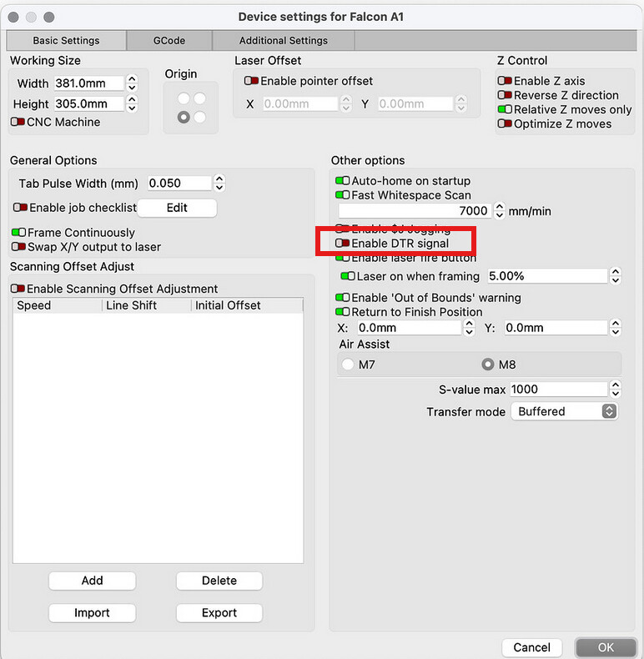The image size is (644, 659).
Task: Click the Add button
Action: (x=92, y=581)
